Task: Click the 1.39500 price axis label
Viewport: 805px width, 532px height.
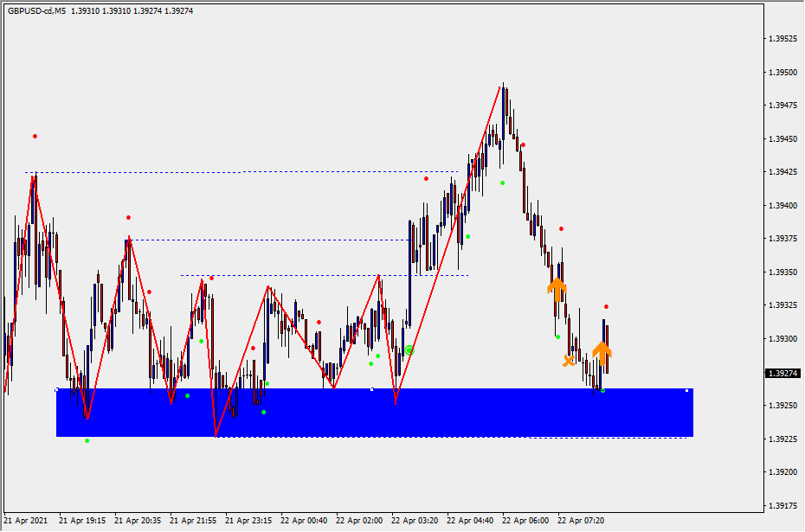Action: tap(782, 73)
